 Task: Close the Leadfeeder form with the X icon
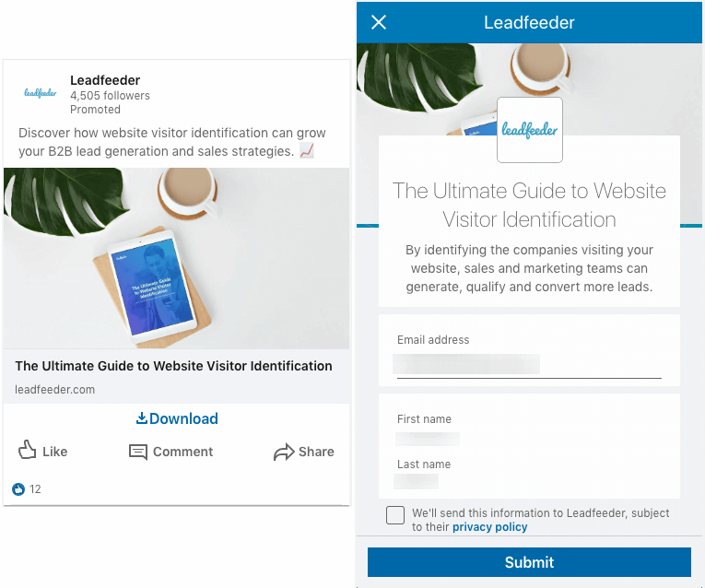[379, 22]
